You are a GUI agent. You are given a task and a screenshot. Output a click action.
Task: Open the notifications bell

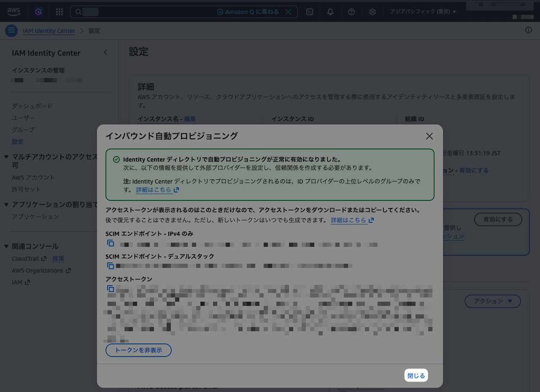click(330, 12)
